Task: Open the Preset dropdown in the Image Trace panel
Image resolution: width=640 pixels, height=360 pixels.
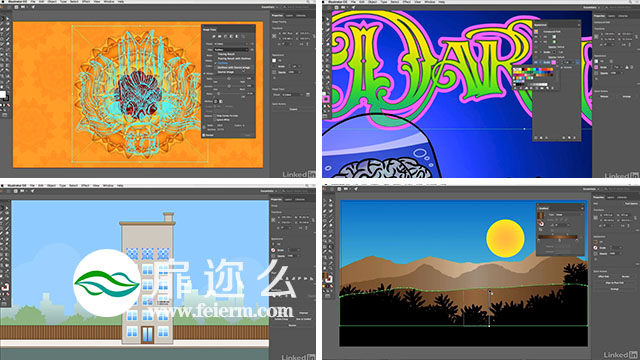Action: [231, 44]
